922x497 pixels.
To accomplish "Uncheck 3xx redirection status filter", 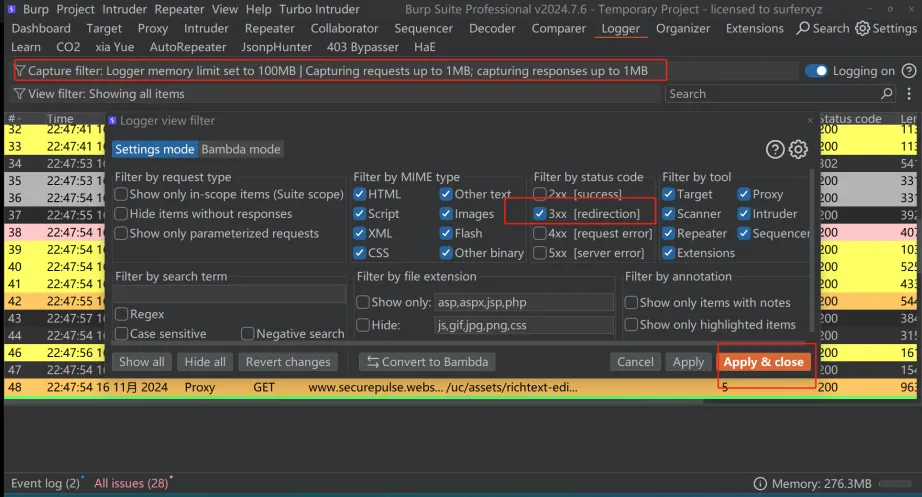I will 540,214.
